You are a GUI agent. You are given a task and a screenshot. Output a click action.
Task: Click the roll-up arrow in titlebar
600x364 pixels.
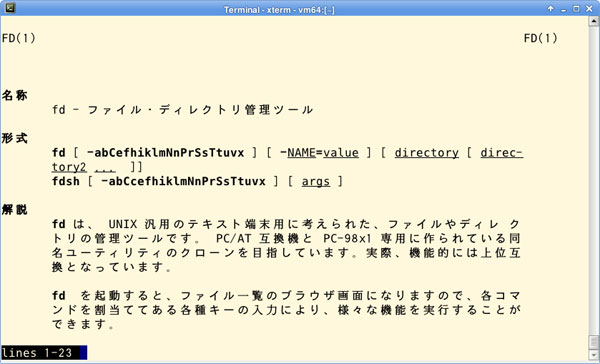pyautogui.click(x=550, y=8)
